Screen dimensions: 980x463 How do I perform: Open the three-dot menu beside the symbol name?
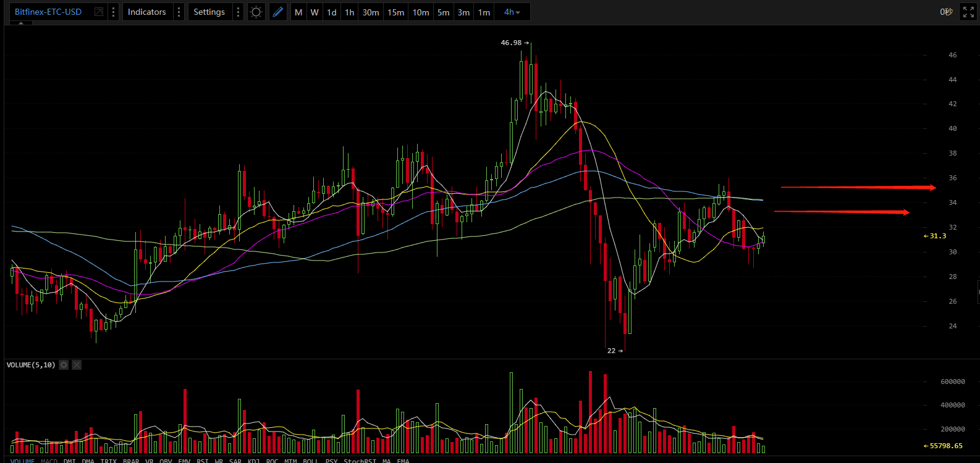[x=113, y=12]
